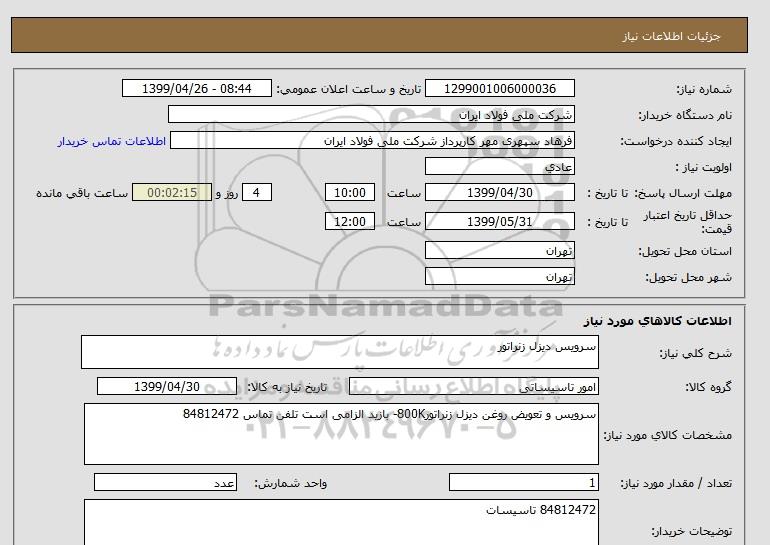This screenshot has width=770, height=545.
Task: Click label تاریخ و ساعت اعلان عمومی
Action: tap(349, 89)
